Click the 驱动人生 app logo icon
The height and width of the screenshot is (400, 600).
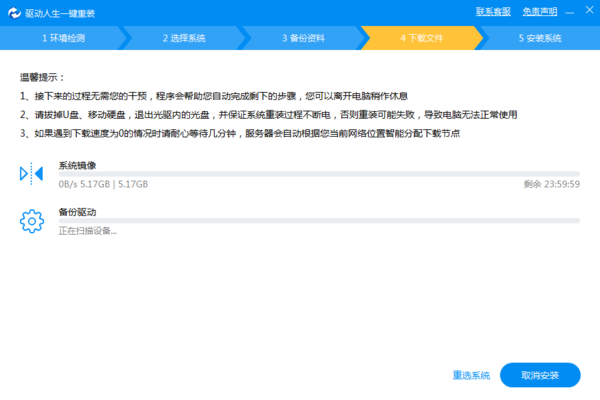click(12, 11)
